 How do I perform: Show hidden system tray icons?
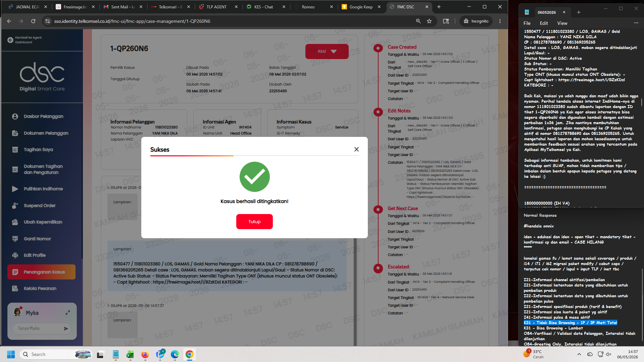(x=579, y=354)
